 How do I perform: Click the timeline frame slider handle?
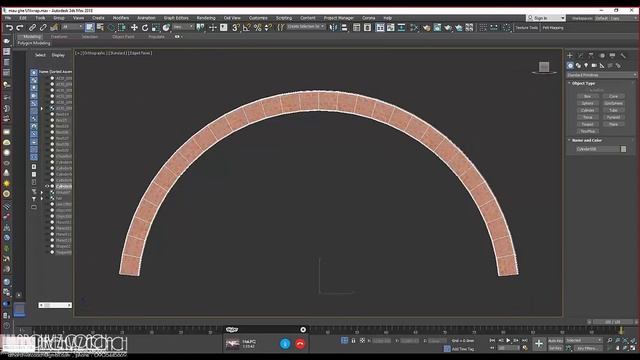[613, 322]
